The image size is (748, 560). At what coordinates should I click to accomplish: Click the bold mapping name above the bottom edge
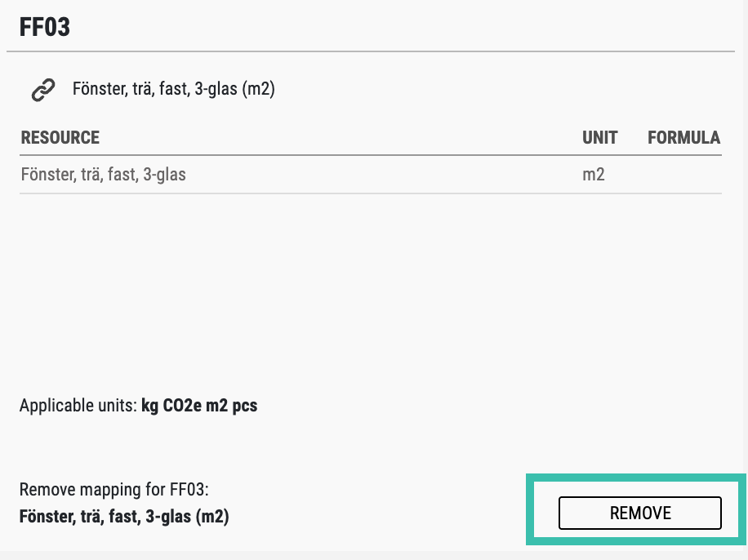pos(124,517)
